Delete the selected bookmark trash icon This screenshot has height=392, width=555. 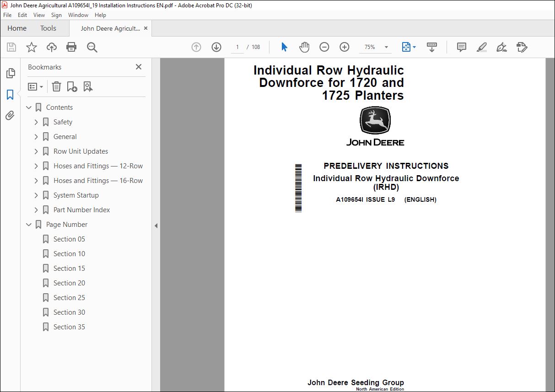tap(56, 86)
